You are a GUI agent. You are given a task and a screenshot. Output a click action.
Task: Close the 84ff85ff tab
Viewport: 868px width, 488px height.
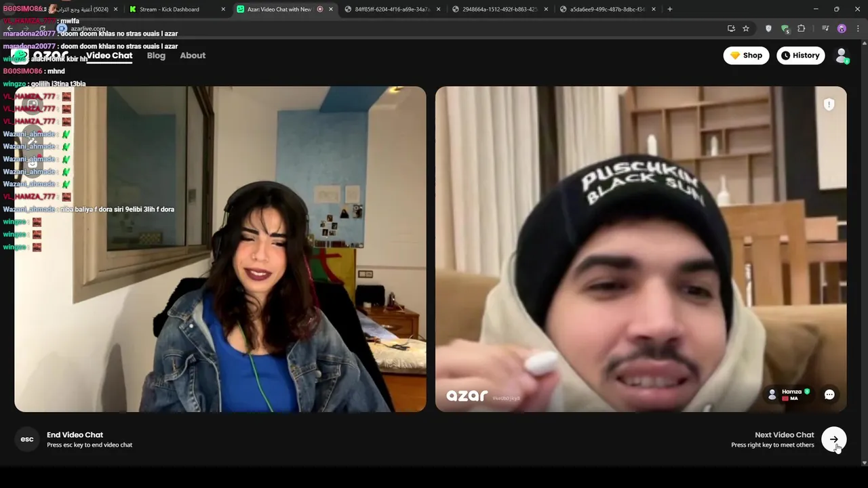(x=438, y=9)
